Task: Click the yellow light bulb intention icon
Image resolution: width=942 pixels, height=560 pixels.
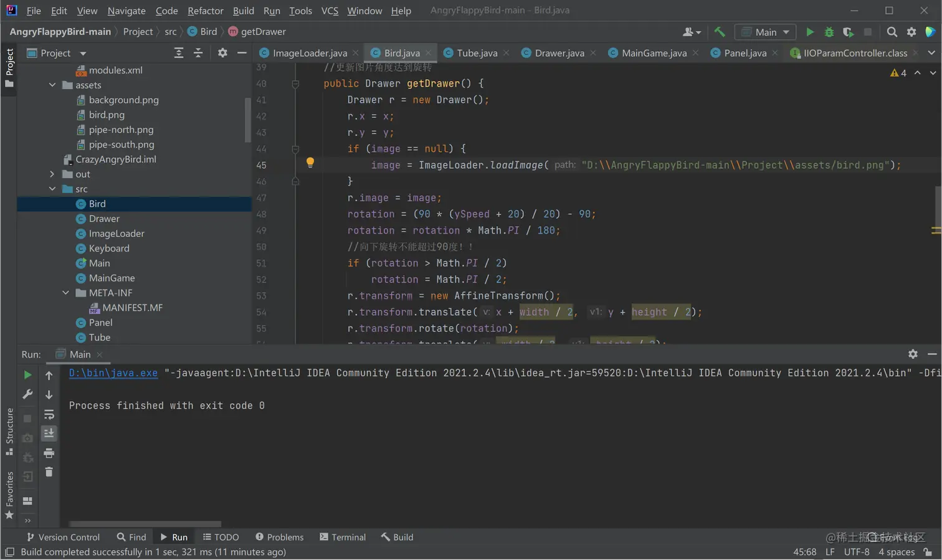Action: 310,163
